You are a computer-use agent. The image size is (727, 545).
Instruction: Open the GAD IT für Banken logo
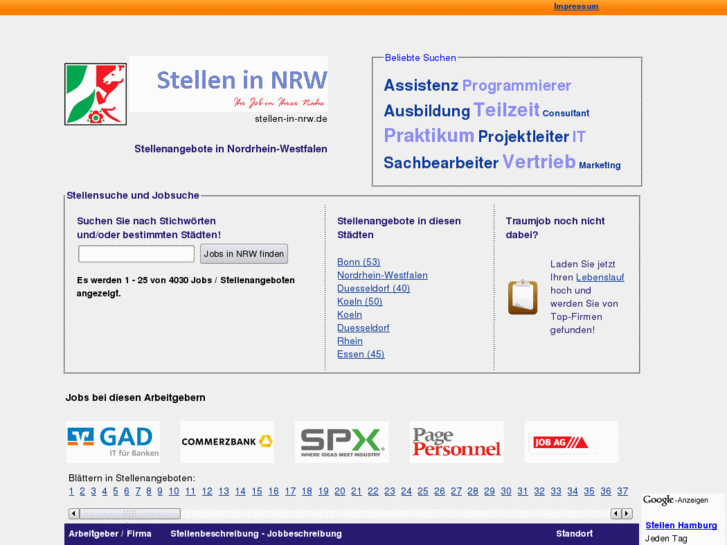(x=113, y=442)
